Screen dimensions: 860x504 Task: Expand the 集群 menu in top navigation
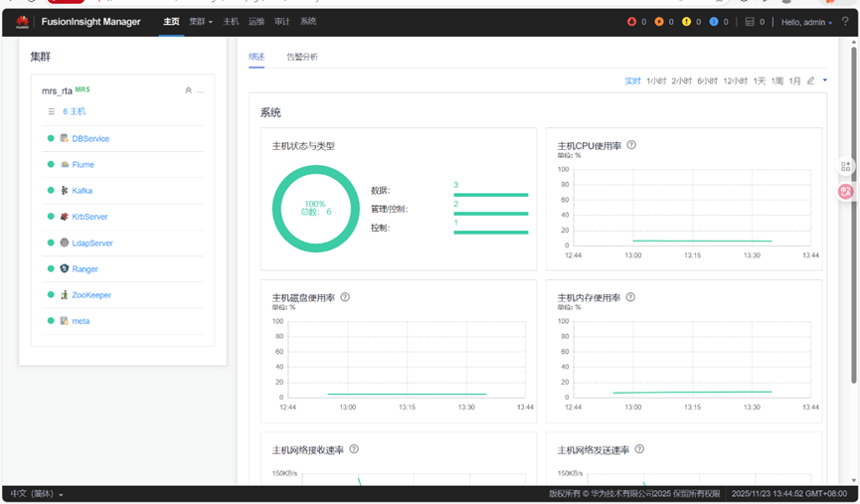click(x=201, y=22)
